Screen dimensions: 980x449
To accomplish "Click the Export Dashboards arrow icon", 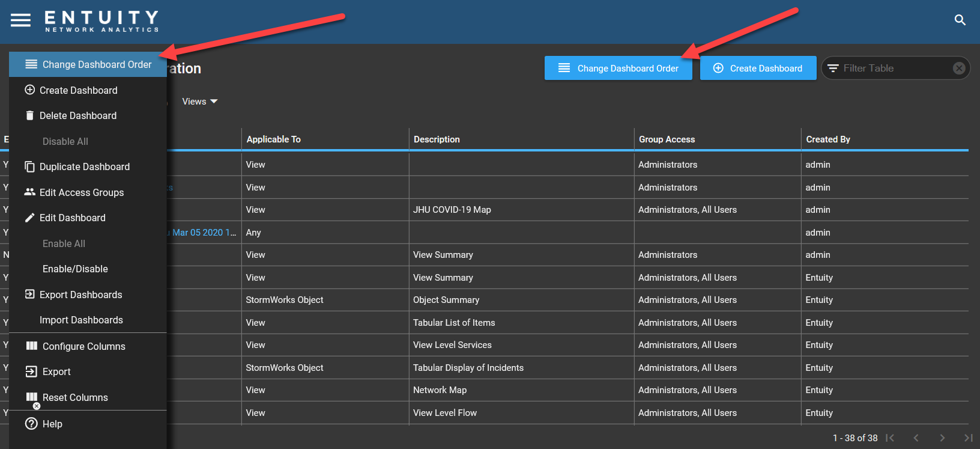I will [29, 294].
